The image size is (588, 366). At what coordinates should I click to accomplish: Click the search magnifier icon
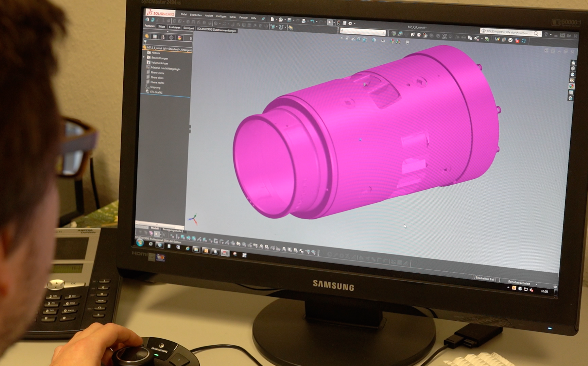[536, 34]
